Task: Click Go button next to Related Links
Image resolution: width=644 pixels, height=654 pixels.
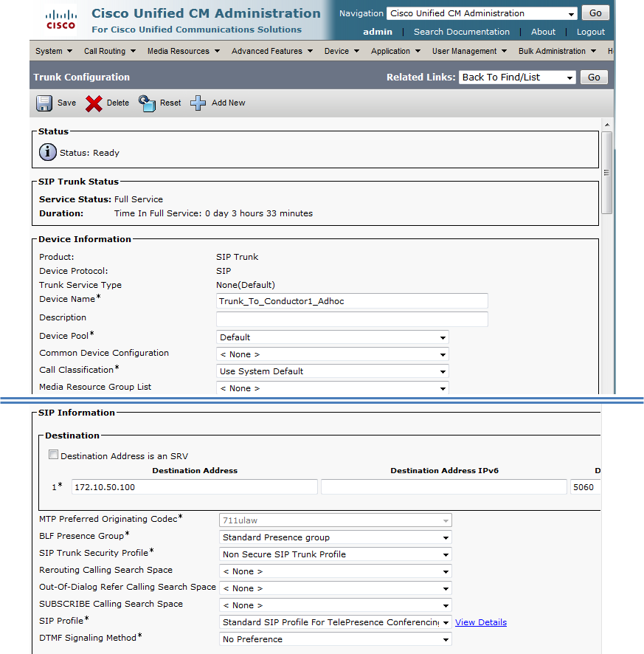Action: (594, 78)
